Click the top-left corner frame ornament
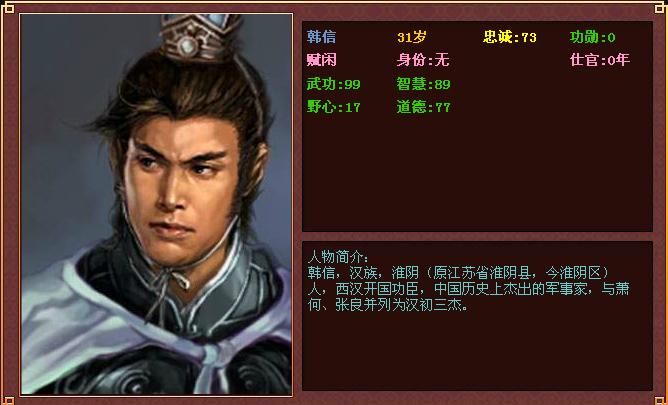Screen dimensions: 668x405 [8, 8]
